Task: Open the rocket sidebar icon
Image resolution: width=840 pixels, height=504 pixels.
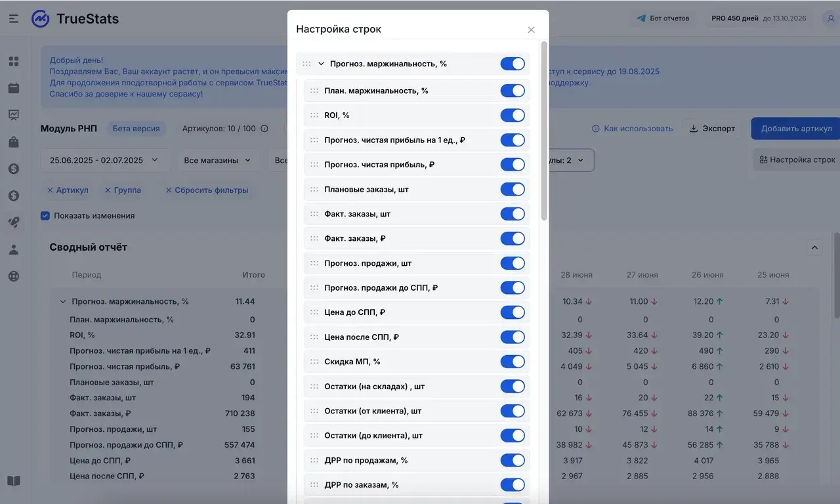Action: (x=14, y=222)
